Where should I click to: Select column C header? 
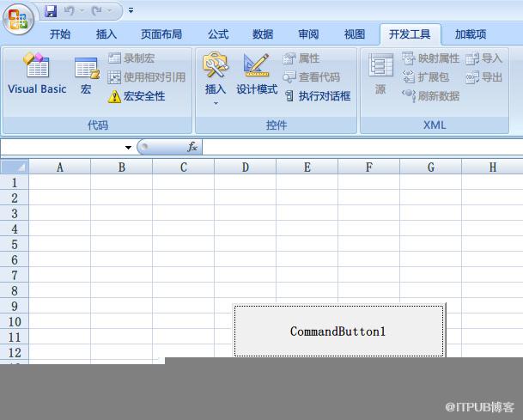[x=184, y=167]
